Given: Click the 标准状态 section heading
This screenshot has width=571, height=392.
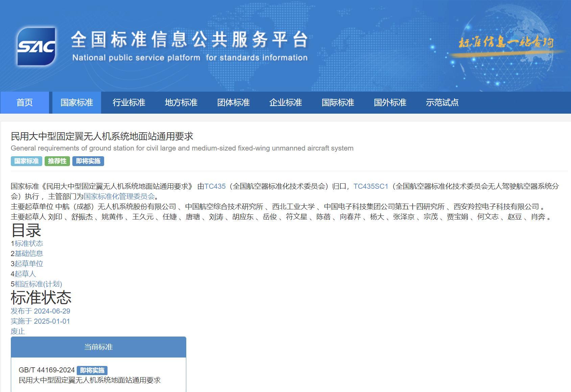Looking at the screenshot, I should coord(41,298).
